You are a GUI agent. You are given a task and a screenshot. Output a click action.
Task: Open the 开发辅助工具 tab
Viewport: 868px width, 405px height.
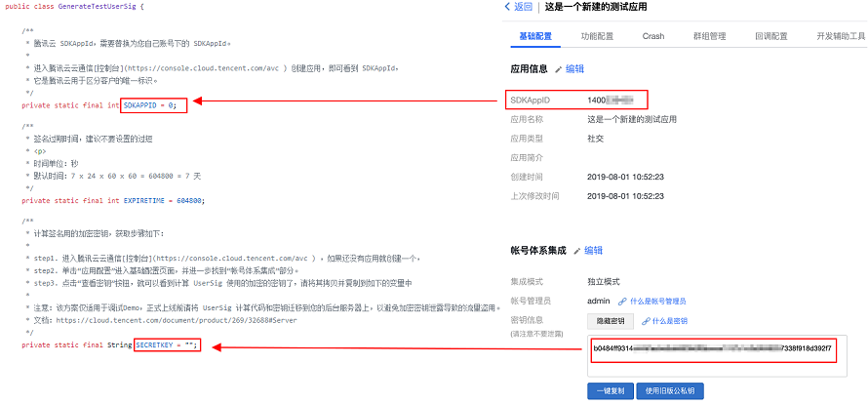click(x=839, y=36)
